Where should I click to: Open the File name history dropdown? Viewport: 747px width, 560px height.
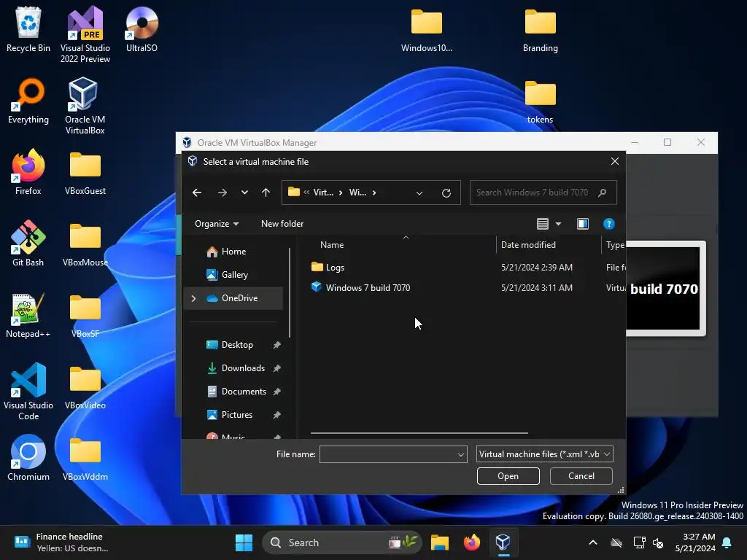461,454
